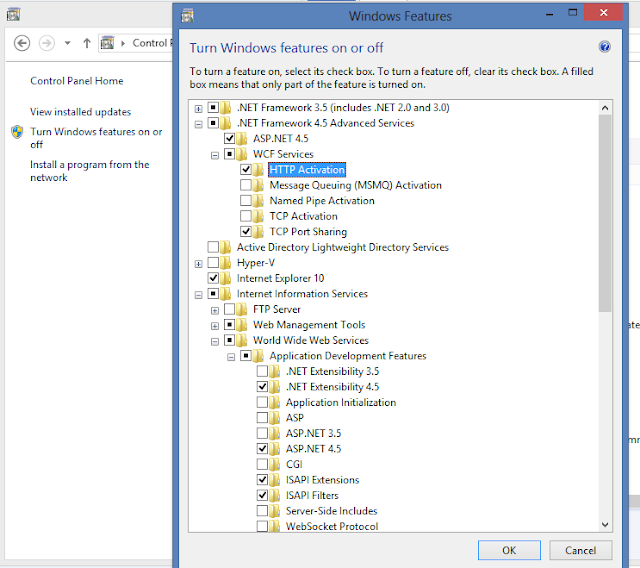Viewport: 640px width, 568px height.
Task: Select the Named Pipe Activation item
Action: click(x=322, y=200)
